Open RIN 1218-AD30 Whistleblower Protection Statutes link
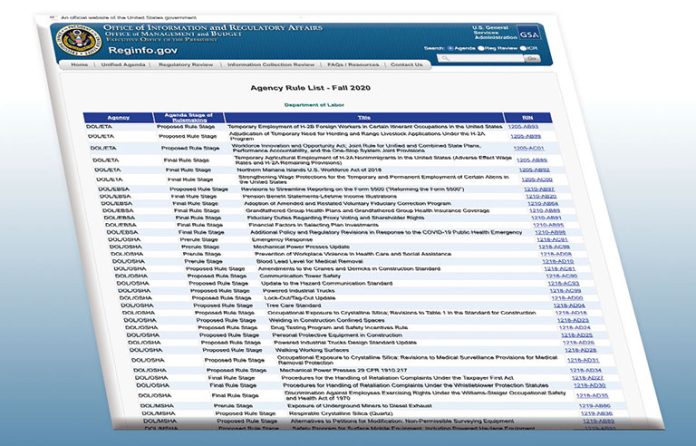Viewport: 696px width, 446px height. 589,385
